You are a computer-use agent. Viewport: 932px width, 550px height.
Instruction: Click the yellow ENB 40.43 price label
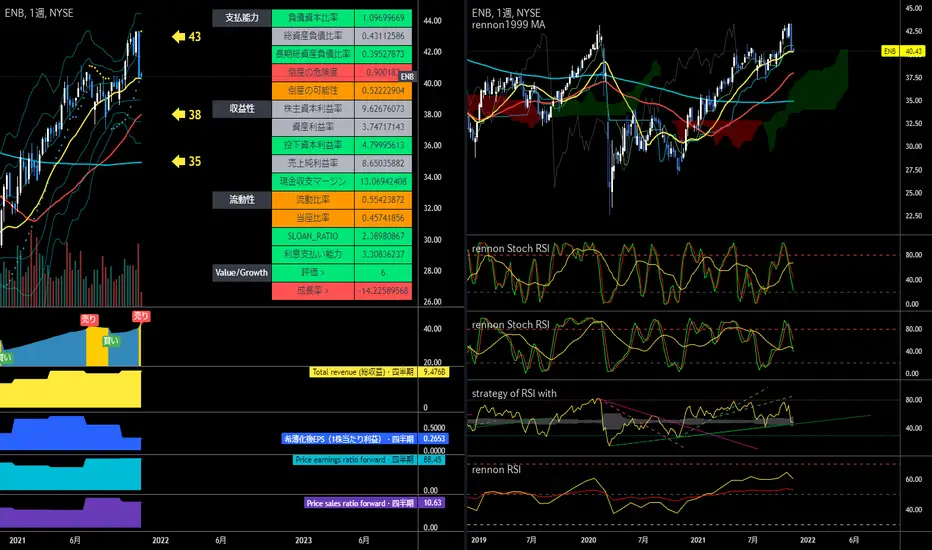point(902,52)
